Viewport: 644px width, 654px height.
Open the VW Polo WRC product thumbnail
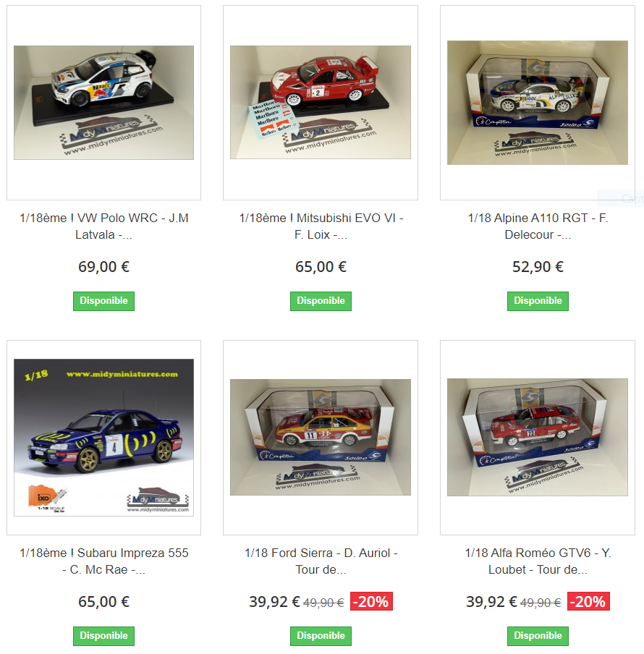coord(104,103)
